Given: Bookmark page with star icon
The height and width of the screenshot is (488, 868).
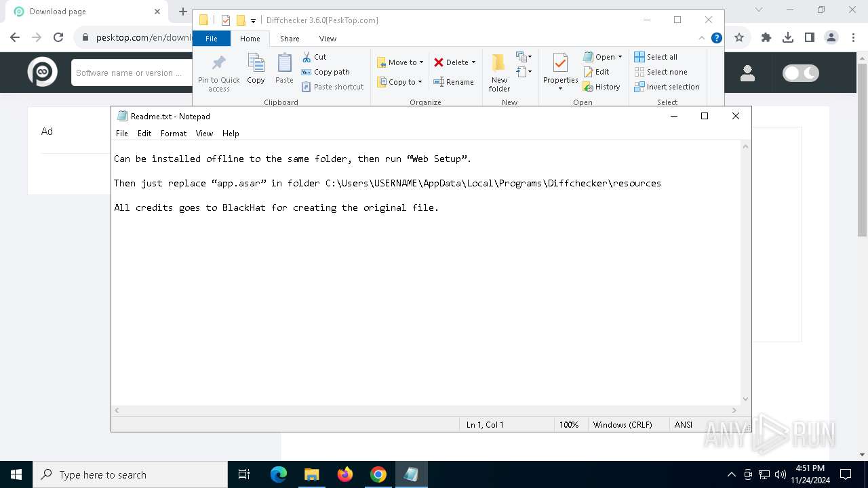Looking at the screenshot, I should [739, 37].
